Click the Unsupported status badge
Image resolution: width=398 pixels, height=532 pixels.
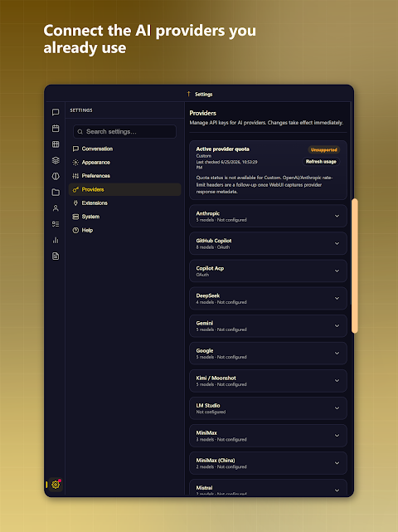pyautogui.click(x=323, y=149)
